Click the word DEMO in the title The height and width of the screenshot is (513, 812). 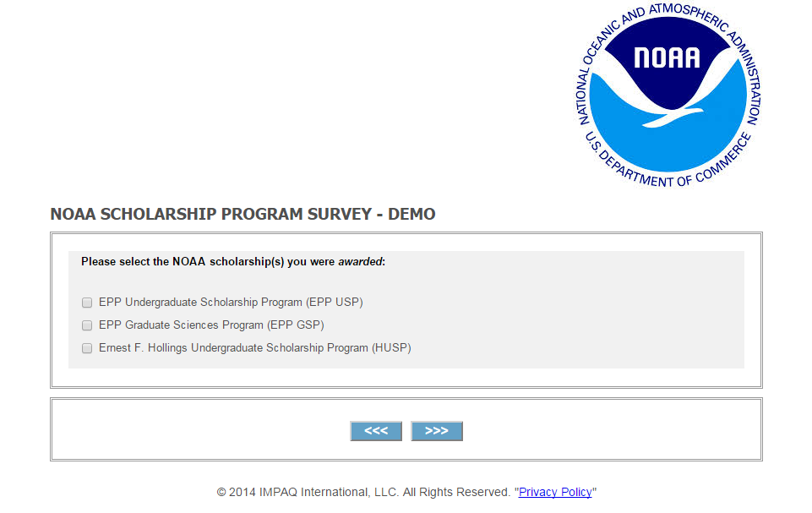coord(411,214)
